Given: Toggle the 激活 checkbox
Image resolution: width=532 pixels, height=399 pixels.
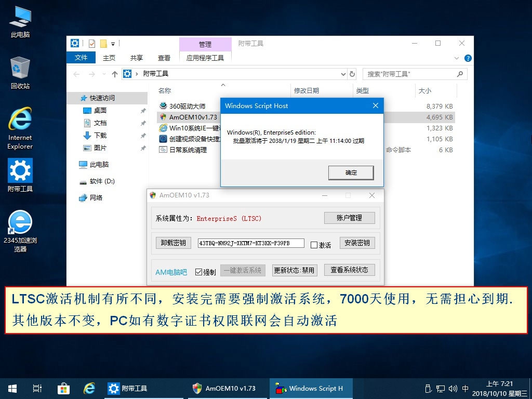Looking at the screenshot, I should click(x=314, y=245).
